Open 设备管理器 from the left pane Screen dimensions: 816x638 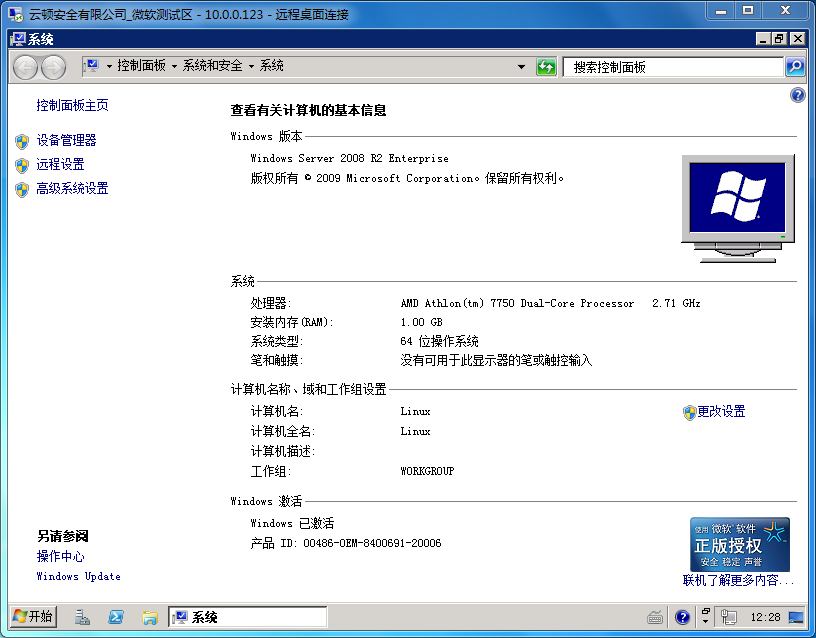(66, 141)
